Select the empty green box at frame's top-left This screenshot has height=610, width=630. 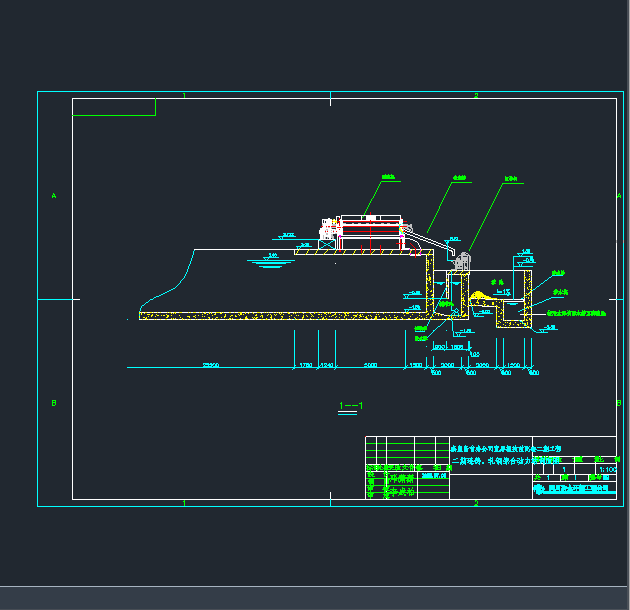(x=114, y=107)
